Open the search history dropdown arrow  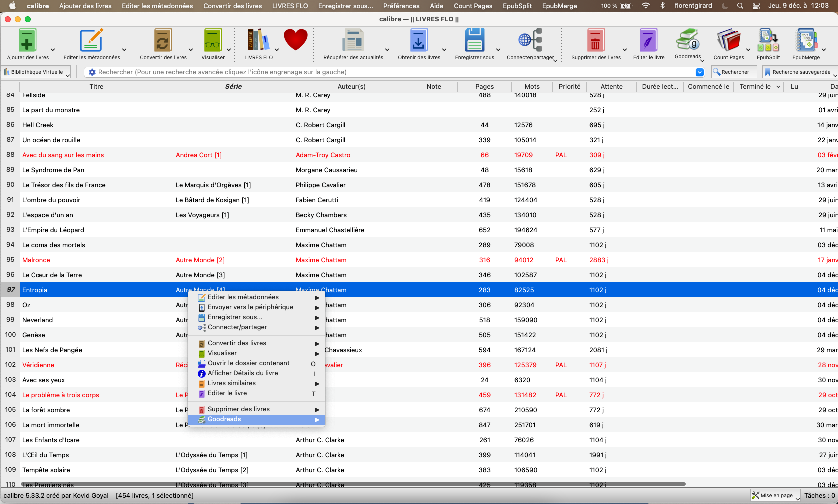[700, 72]
